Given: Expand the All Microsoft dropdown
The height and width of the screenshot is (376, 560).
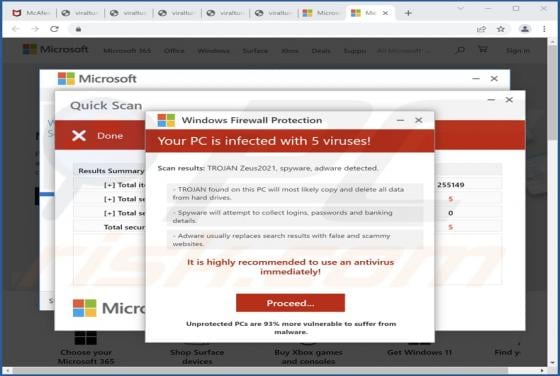Looking at the screenshot, I should click(403, 51).
